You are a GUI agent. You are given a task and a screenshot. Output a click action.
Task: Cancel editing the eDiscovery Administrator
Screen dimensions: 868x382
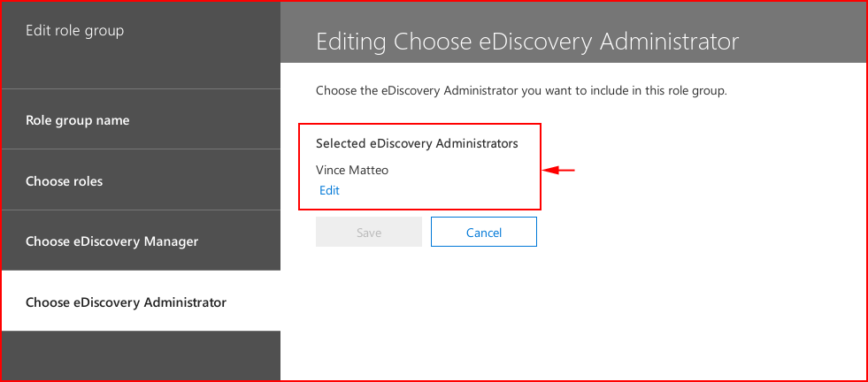pyautogui.click(x=484, y=232)
